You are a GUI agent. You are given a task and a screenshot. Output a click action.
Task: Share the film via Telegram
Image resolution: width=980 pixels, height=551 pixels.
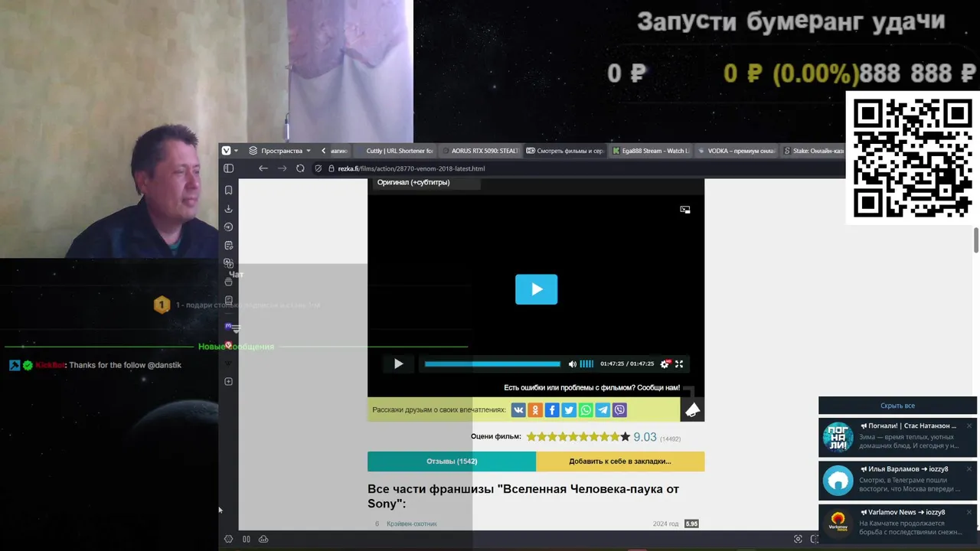point(603,410)
